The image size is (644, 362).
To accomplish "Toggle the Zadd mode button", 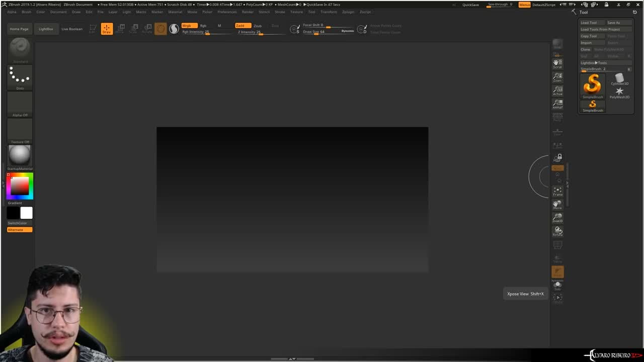I will [x=240, y=26].
